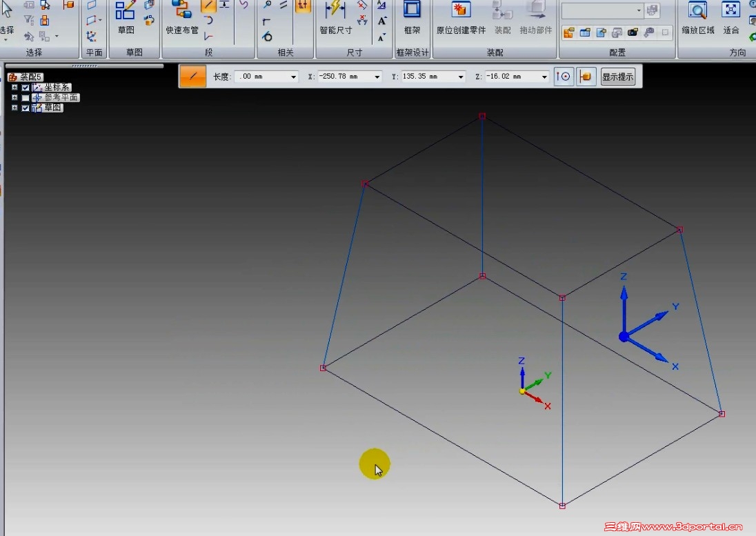Toggle the orange relationship handles icon
The image size is (756, 536).
303,6
